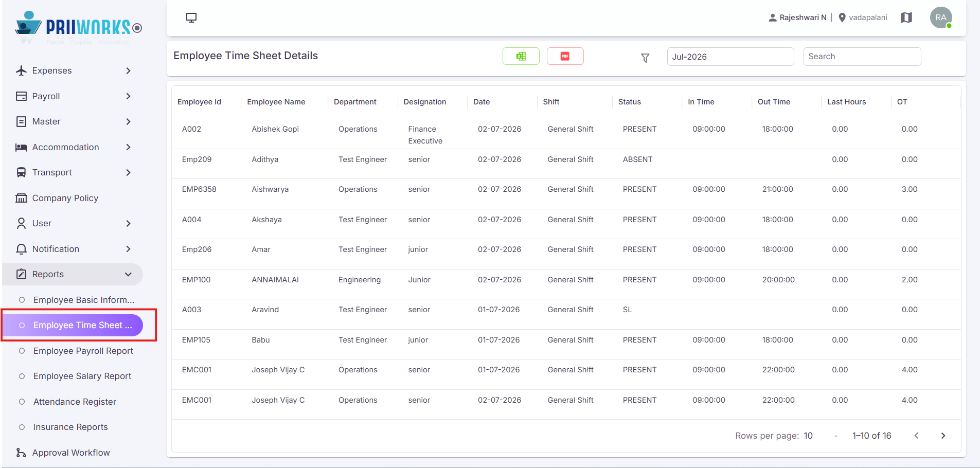The width and height of the screenshot is (980, 468).
Task: Collapse the Reports menu chevron
Action: (x=128, y=274)
